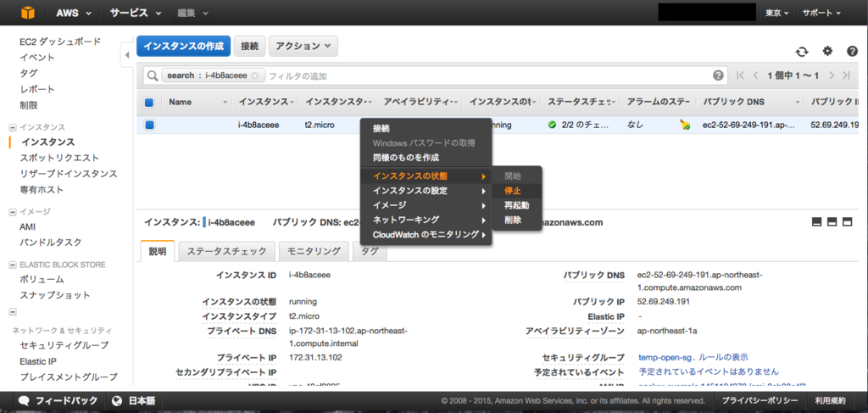Open セキュリティグループ in sidebar
The height and width of the screenshot is (413, 868).
64,345
